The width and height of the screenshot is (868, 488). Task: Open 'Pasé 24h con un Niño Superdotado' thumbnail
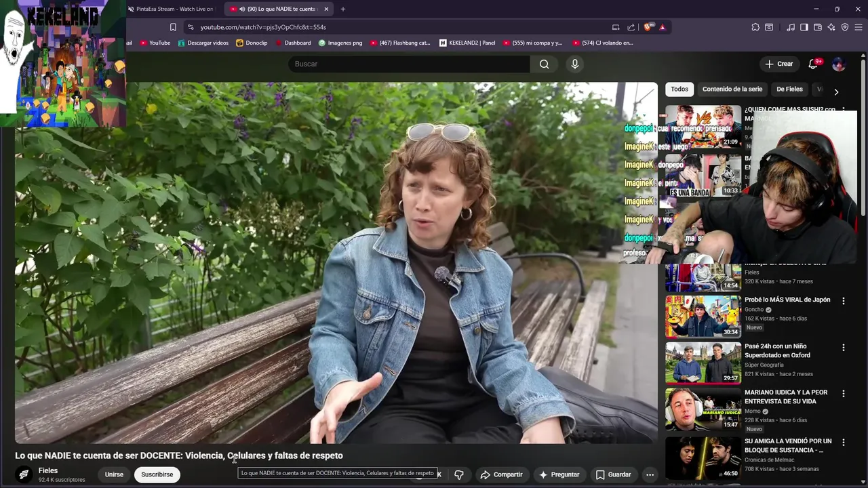[703, 363]
